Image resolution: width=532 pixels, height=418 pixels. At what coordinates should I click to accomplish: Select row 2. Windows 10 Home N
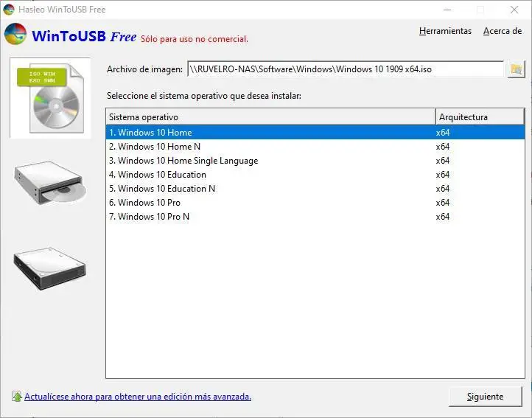[x=315, y=147]
